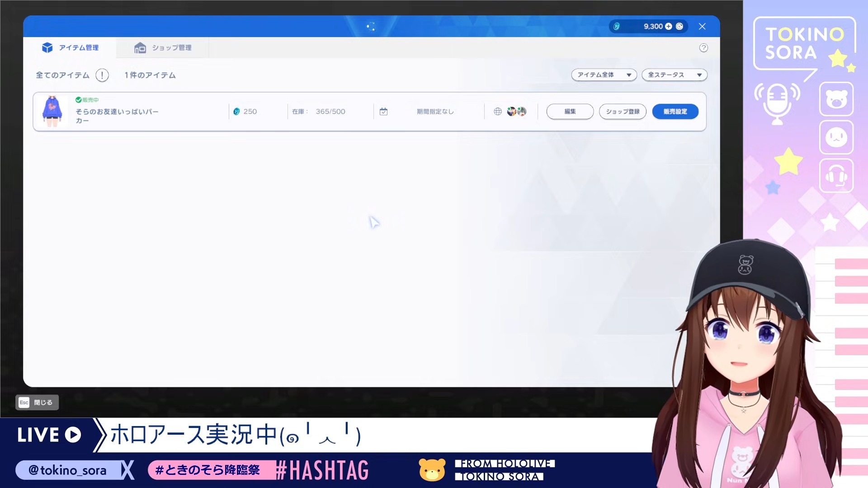Viewport: 868px width, 488px height.
Task: Click the 編集 button
Action: [570, 112]
